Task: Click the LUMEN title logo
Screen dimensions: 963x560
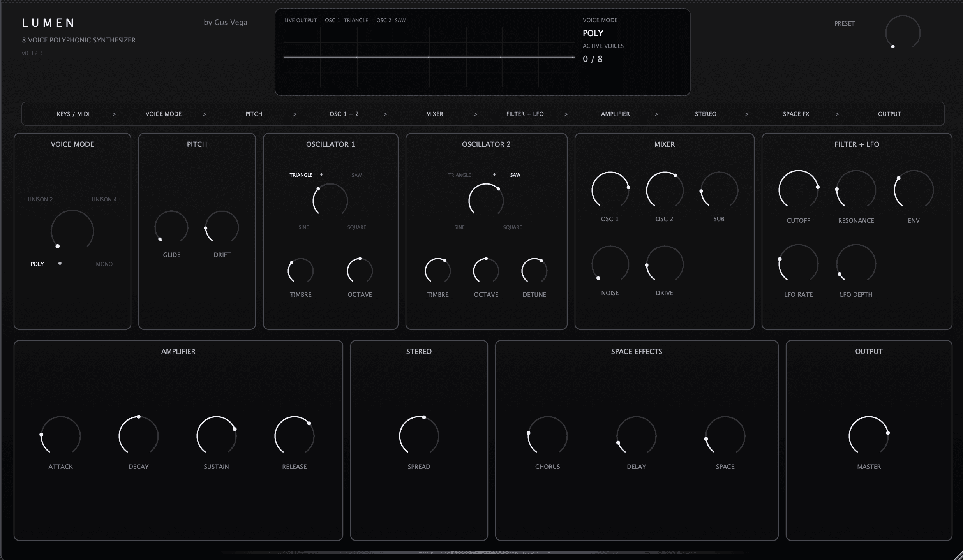Action: (x=48, y=23)
